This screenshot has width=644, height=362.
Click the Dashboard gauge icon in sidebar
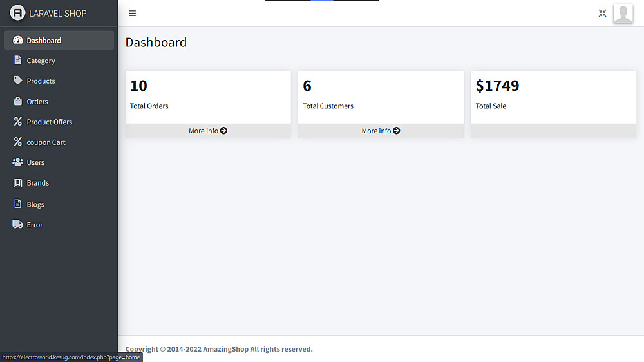click(x=18, y=40)
